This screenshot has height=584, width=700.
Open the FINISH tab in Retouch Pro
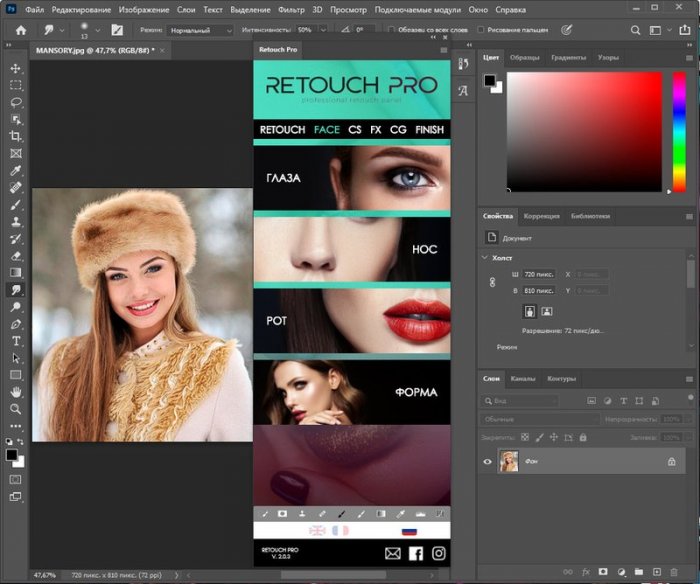click(x=429, y=130)
